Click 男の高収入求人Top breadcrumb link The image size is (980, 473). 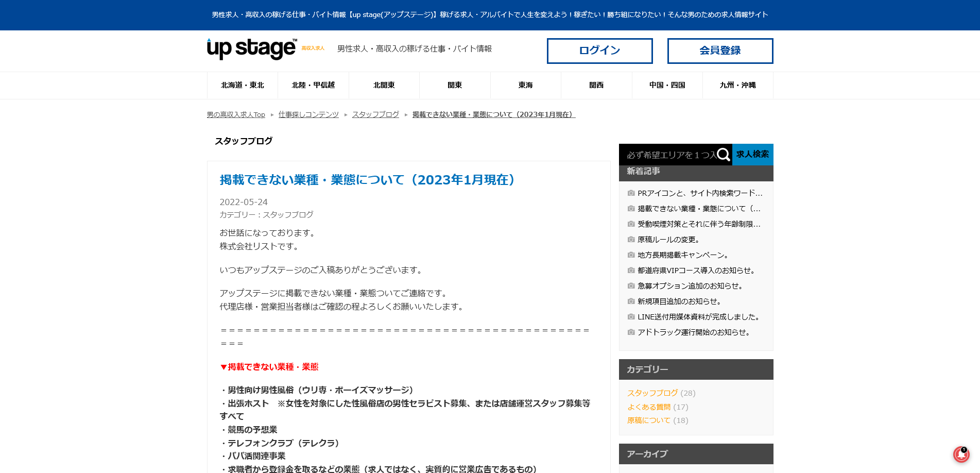236,115
